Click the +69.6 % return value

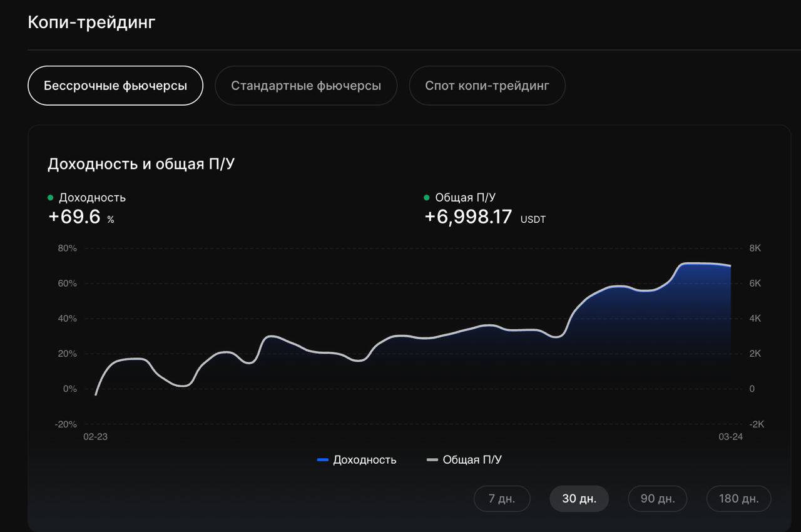coord(75,217)
